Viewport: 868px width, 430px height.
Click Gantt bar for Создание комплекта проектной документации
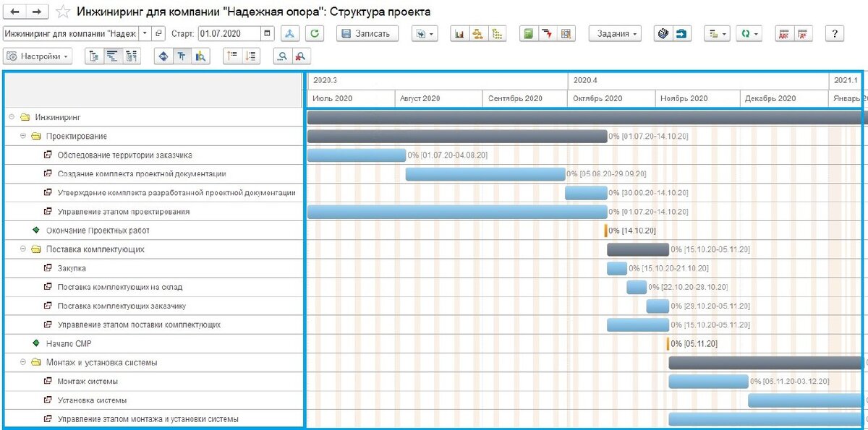[485, 173]
